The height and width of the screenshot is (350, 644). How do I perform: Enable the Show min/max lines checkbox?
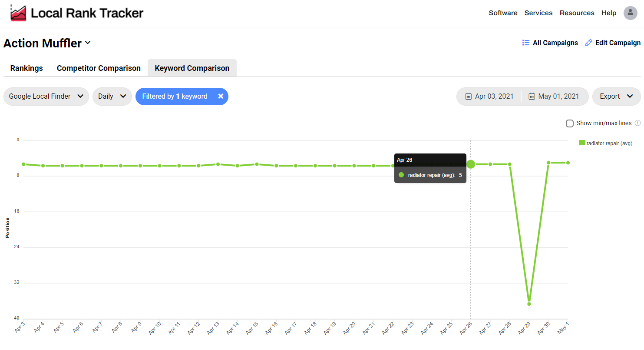click(x=570, y=123)
